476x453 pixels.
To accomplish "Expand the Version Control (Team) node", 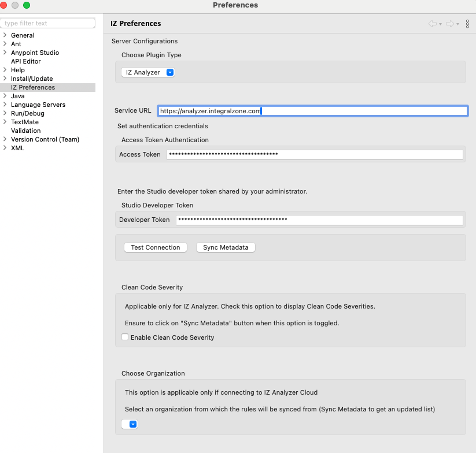I will click(x=5, y=139).
